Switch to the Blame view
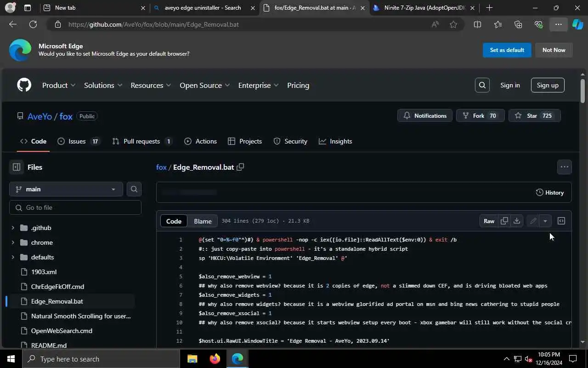This screenshot has width=588, height=368. 203,221
